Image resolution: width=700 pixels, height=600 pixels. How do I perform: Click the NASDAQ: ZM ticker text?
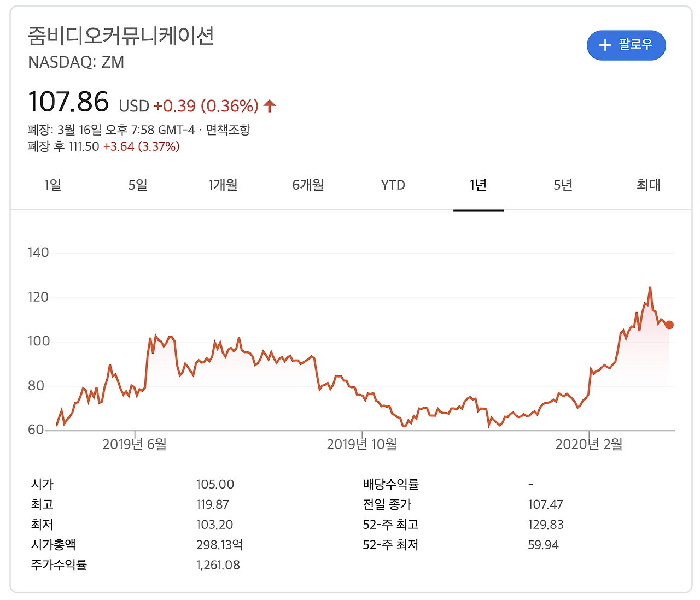(76, 62)
